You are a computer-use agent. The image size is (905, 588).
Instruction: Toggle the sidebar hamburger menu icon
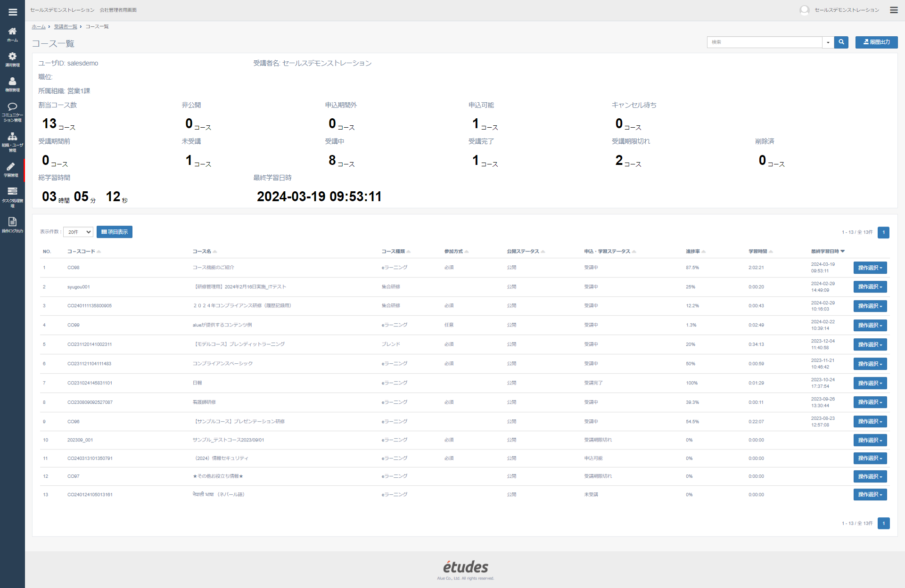[x=13, y=12]
